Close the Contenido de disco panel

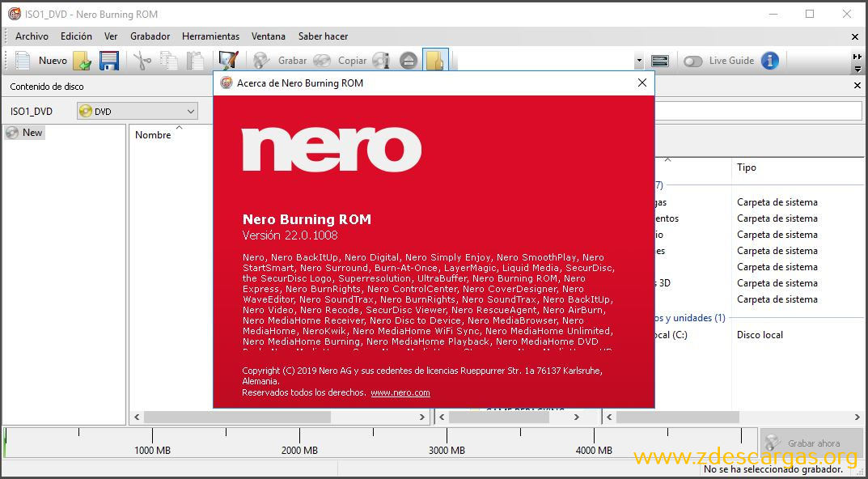pos(857,86)
